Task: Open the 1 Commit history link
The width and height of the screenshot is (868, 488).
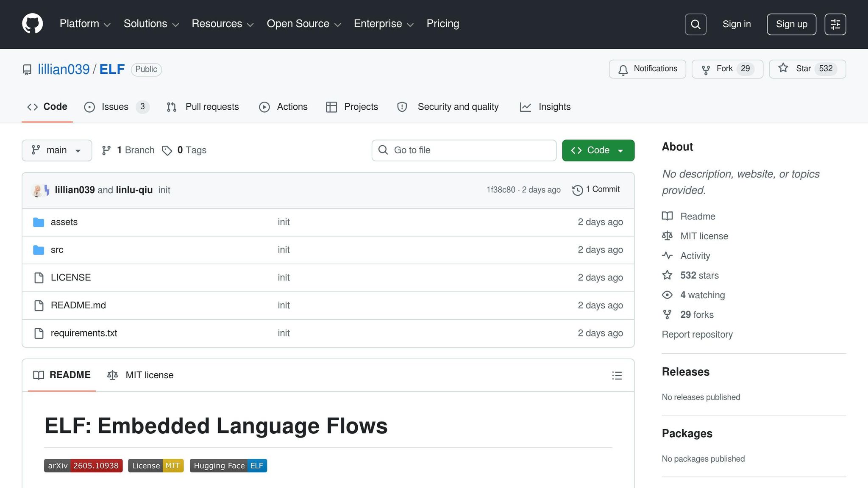Action: point(596,189)
